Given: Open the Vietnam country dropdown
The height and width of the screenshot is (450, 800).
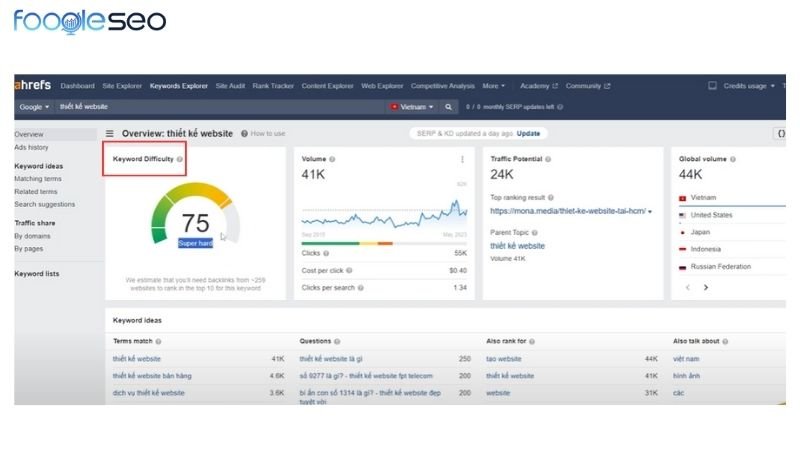Looking at the screenshot, I should point(412,107).
